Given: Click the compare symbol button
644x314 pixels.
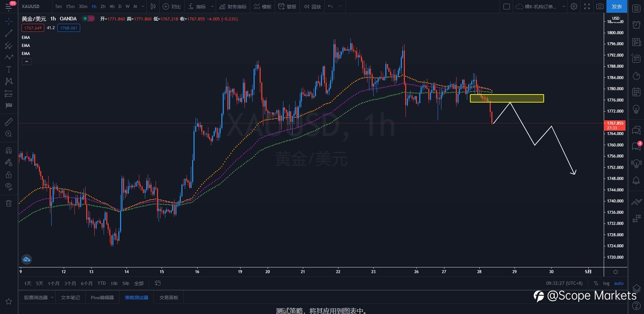Looking at the screenshot, I should [172, 6].
